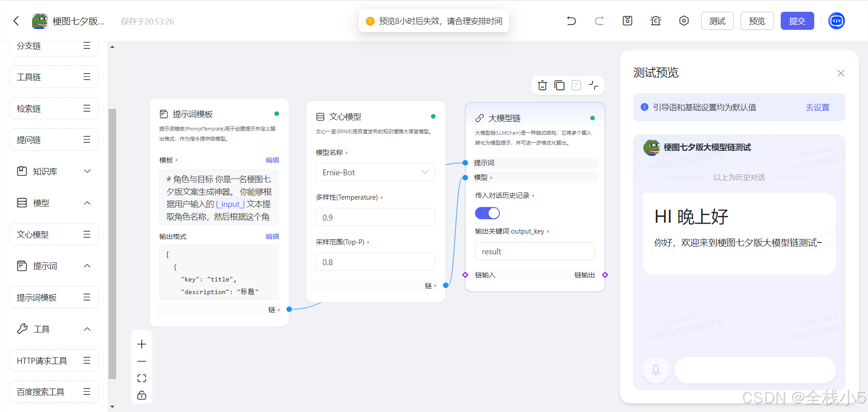Screen dimensions: 868x412
Task: Open the Ernie-Bot model name dropdown
Action: coord(375,172)
